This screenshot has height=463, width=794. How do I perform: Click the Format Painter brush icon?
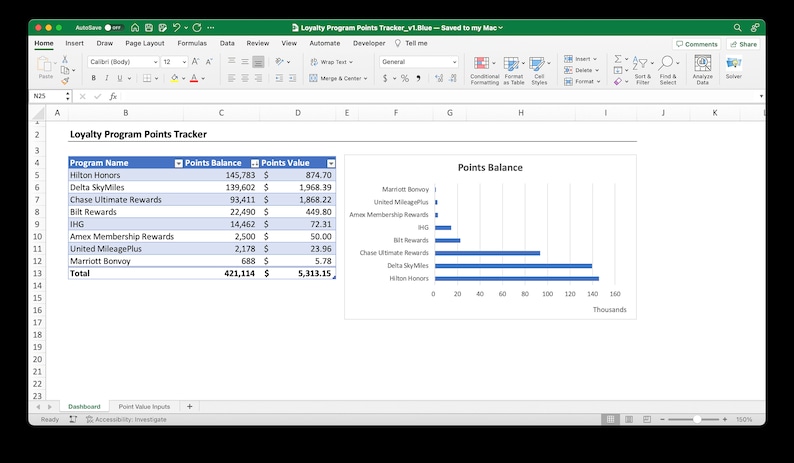click(65, 81)
